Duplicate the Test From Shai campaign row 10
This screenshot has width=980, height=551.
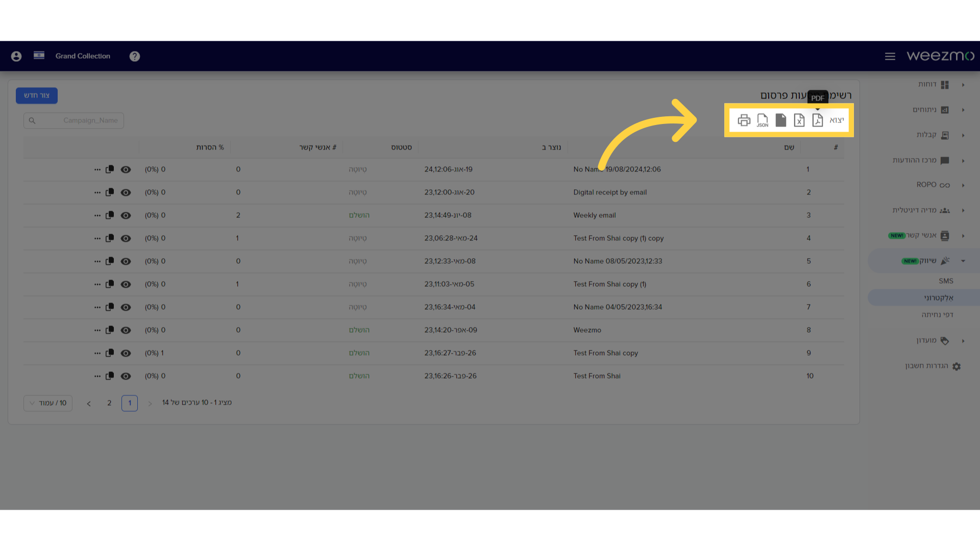pos(110,376)
